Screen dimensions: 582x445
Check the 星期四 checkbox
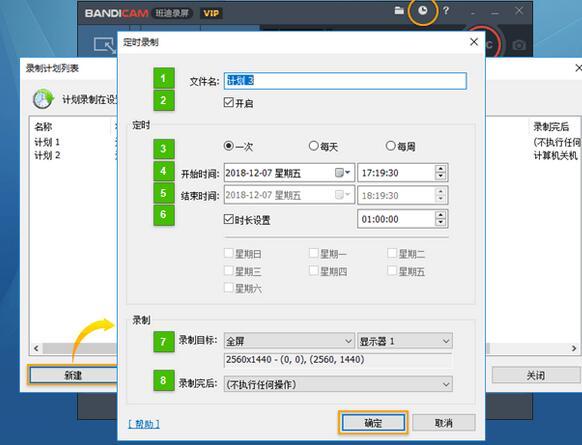(x=314, y=270)
